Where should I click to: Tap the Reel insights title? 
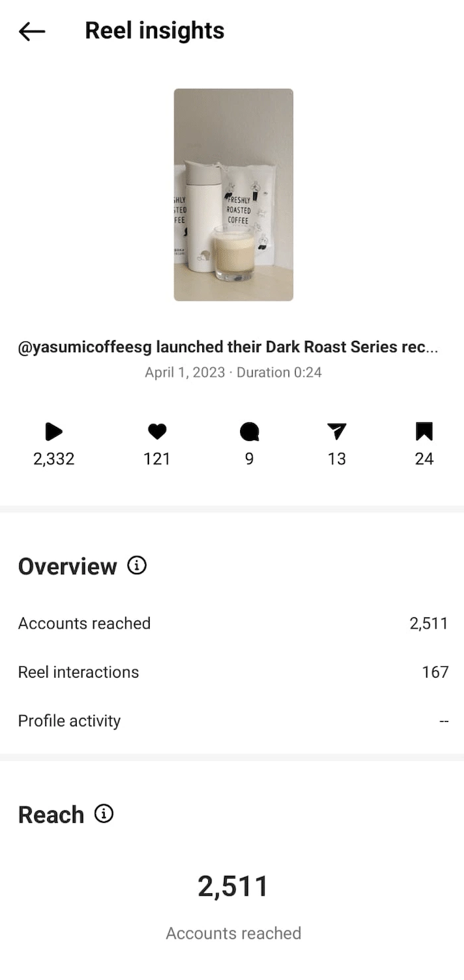pos(154,31)
